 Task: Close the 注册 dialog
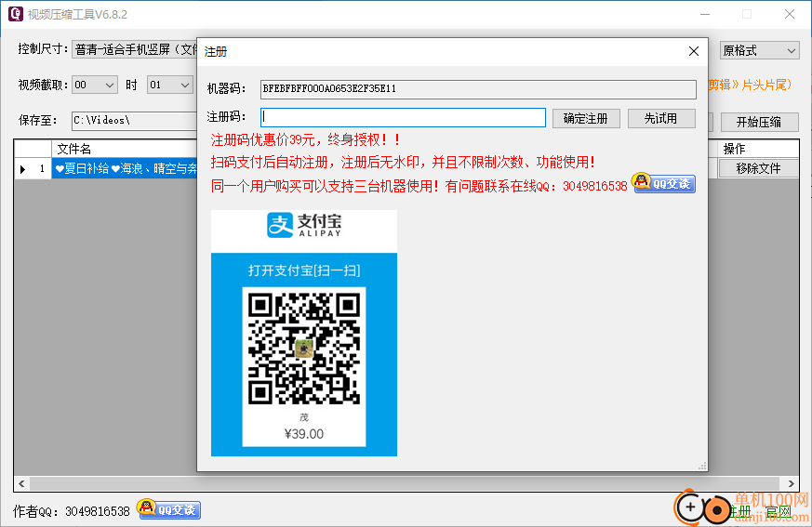(694, 51)
